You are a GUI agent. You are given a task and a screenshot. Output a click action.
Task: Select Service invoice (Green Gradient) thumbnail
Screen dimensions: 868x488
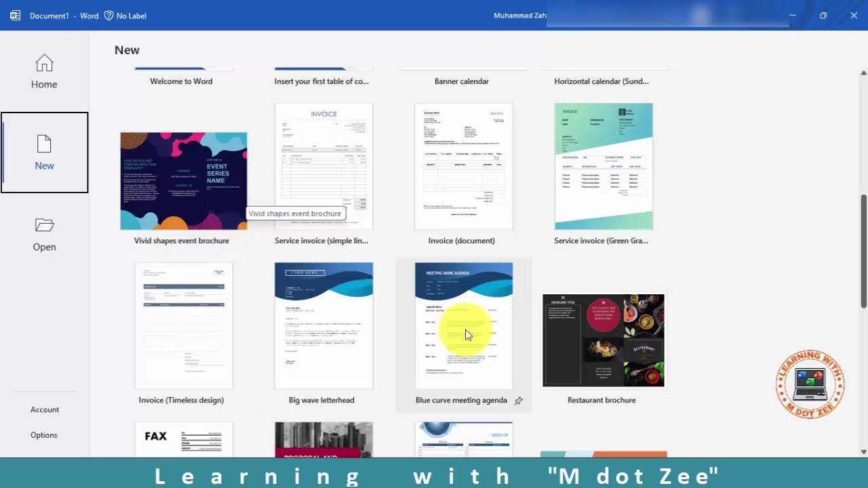click(604, 167)
